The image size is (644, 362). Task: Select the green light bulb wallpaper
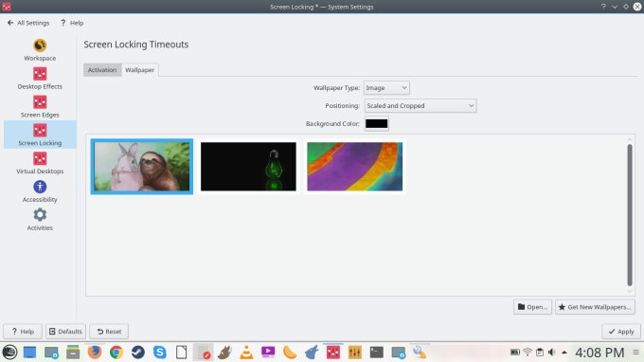pos(248,167)
